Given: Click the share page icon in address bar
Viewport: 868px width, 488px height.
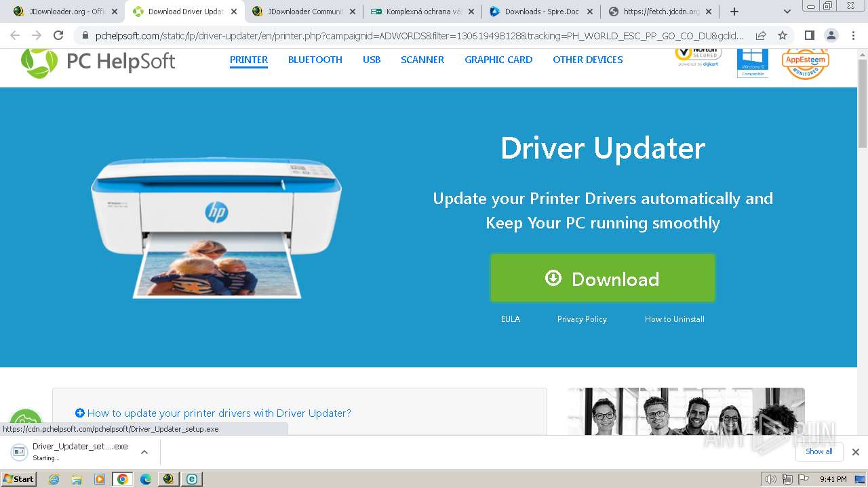Looking at the screenshot, I should tap(761, 35).
